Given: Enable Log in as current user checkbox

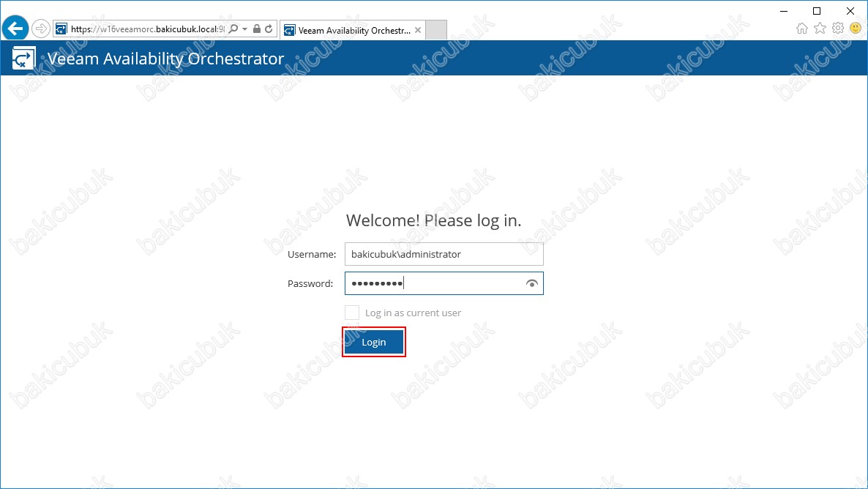Looking at the screenshot, I should pyautogui.click(x=352, y=313).
